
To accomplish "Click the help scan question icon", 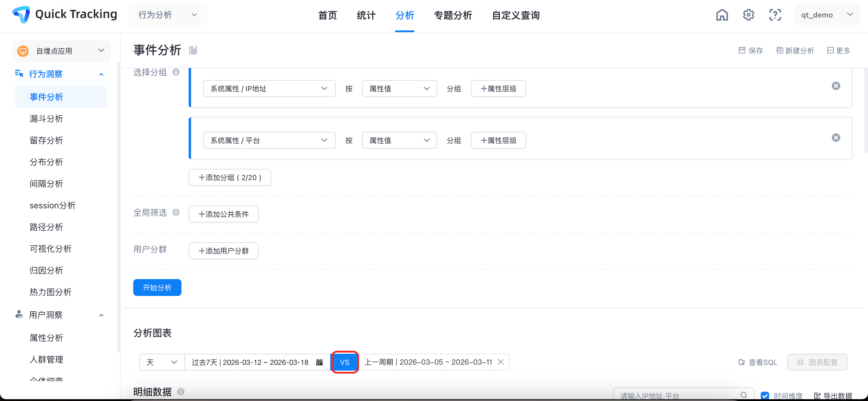I will (x=775, y=15).
